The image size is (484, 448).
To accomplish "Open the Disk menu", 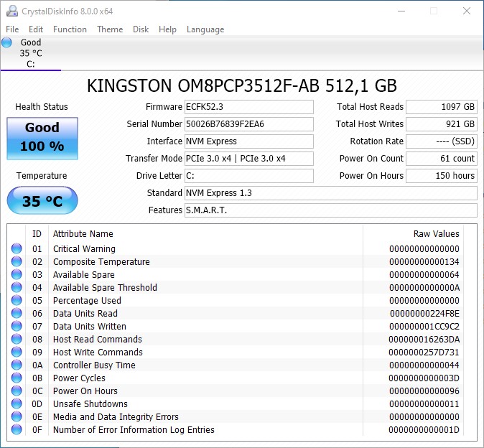I will click(141, 29).
